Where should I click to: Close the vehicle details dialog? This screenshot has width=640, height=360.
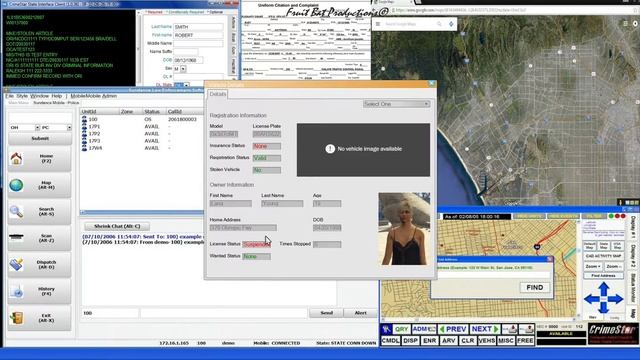[431, 84]
